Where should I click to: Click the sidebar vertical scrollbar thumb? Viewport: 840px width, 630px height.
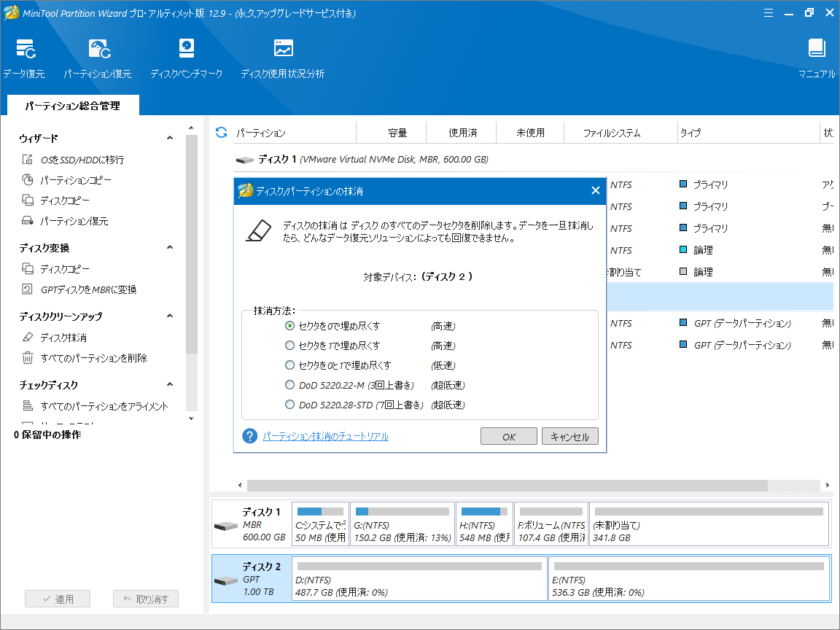(191, 244)
